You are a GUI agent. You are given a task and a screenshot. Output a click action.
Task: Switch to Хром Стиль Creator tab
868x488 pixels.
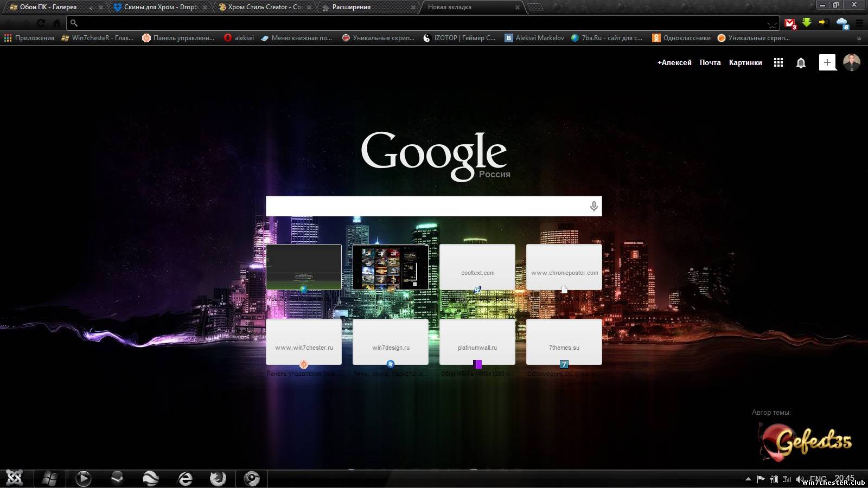264,7
